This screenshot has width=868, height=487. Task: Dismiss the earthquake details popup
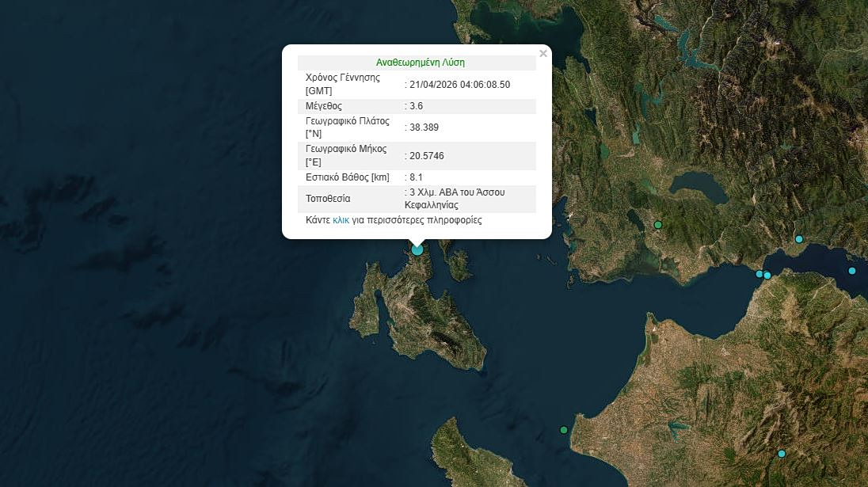(543, 53)
